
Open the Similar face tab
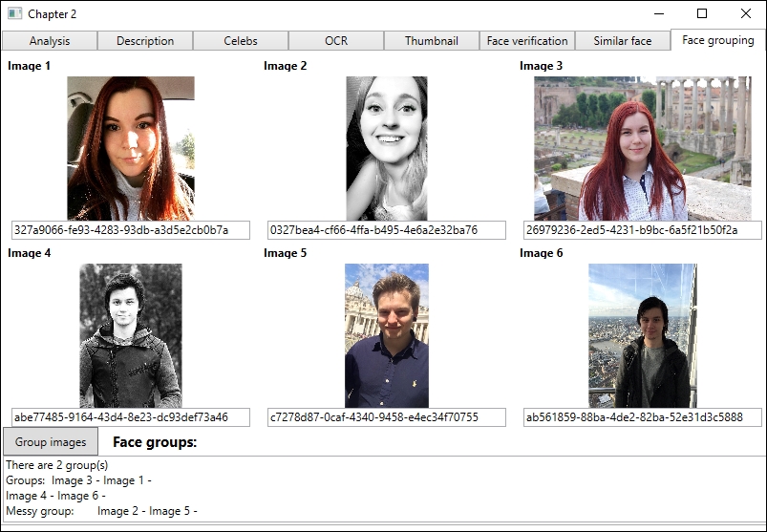(x=622, y=40)
